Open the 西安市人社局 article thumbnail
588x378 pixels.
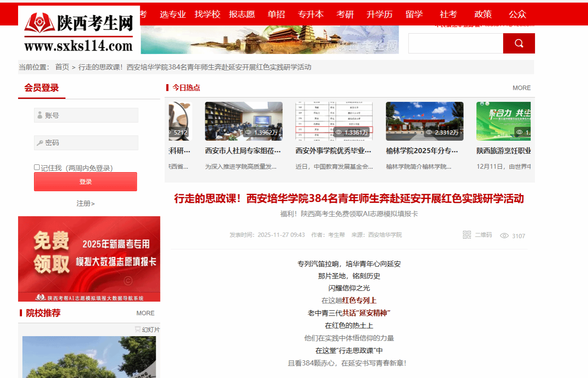pyautogui.click(x=244, y=121)
